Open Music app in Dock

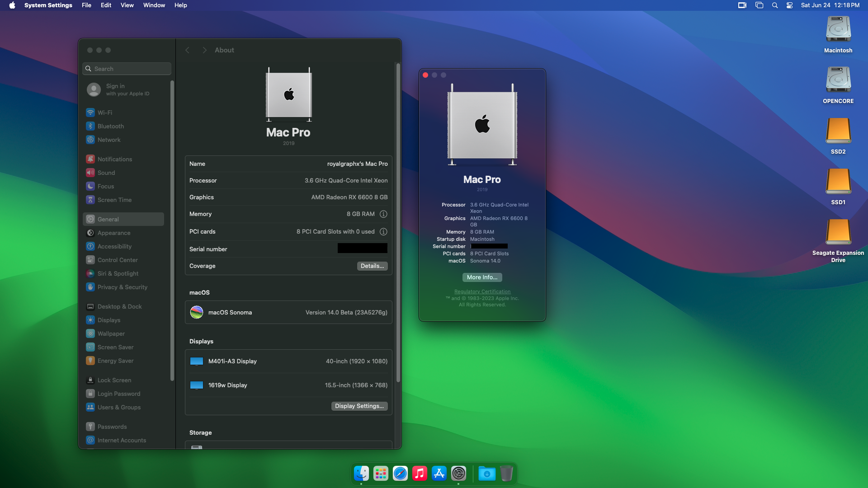pos(420,473)
